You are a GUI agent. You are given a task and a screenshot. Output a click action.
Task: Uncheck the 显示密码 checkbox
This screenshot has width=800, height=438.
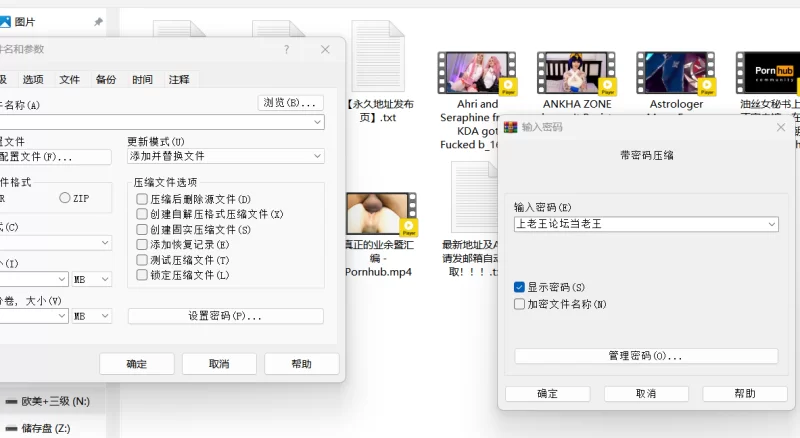[519, 287]
